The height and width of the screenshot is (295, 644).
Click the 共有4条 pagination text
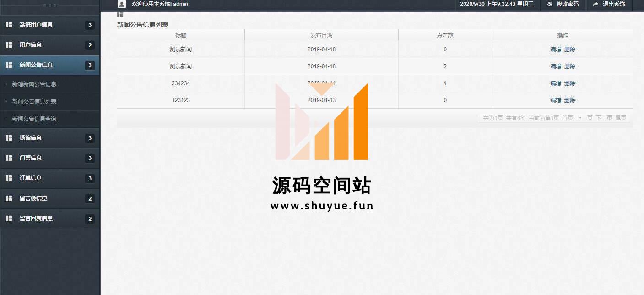(x=516, y=118)
